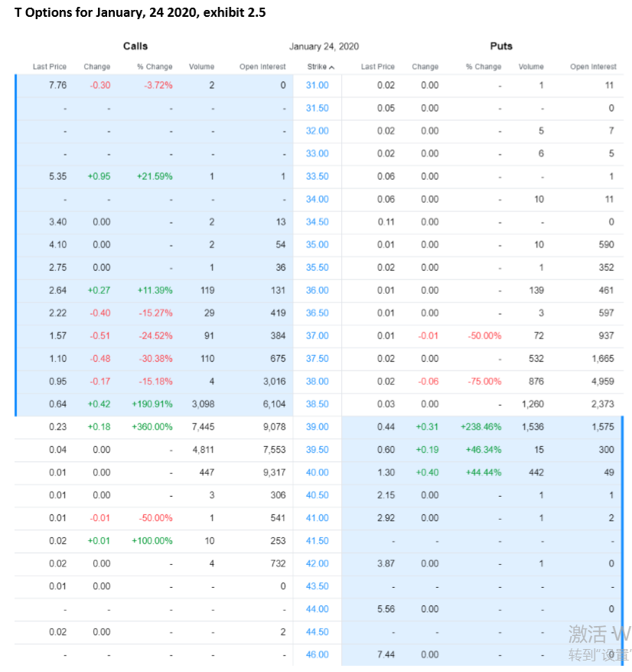Select the 38.50 strike price link
632x672 pixels.
click(x=316, y=404)
